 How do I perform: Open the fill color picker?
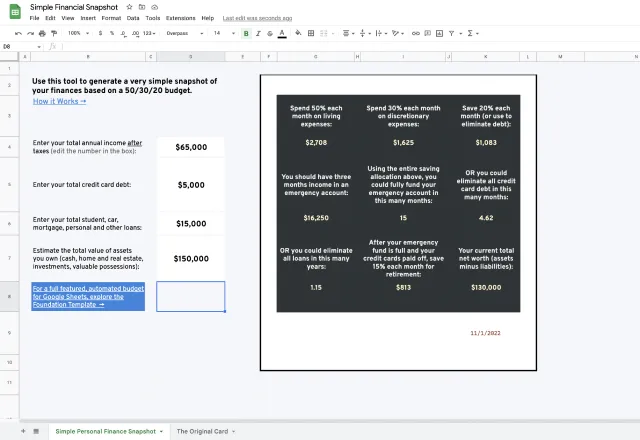(x=298, y=33)
